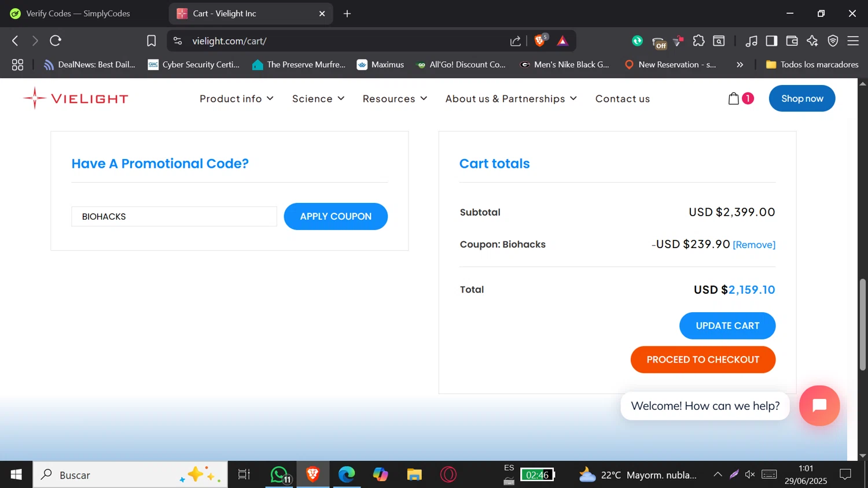
Task: Open the Maximus bookmark
Action: tap(381, 65)
